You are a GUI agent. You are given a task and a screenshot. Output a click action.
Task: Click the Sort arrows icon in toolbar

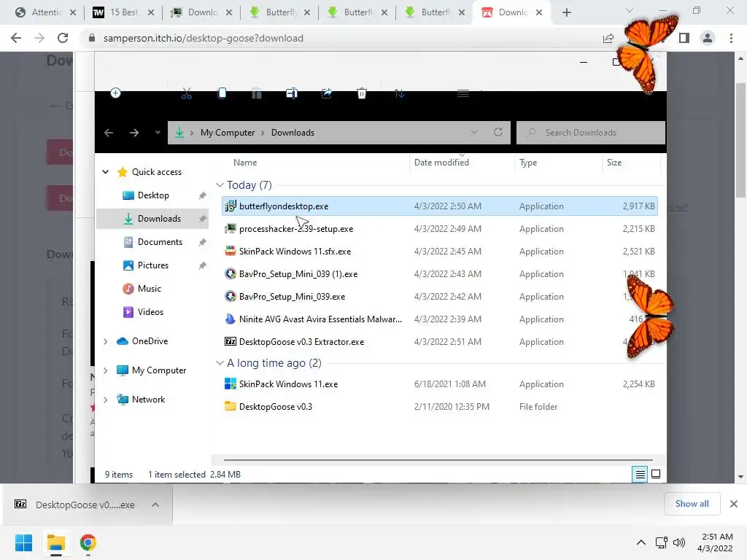click(400, 94)
